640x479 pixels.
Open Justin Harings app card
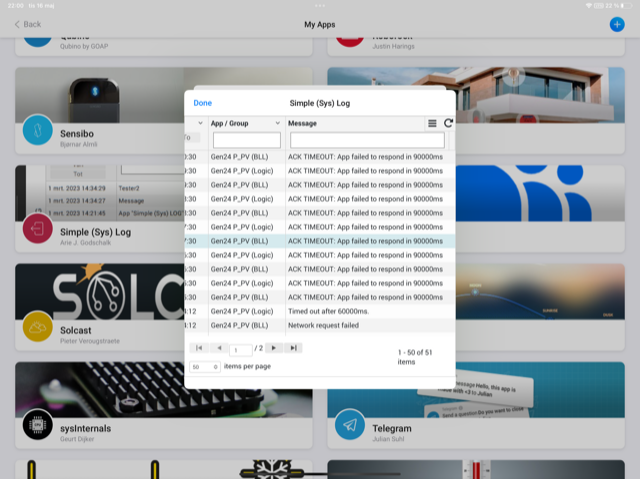[x=476, y=47]
